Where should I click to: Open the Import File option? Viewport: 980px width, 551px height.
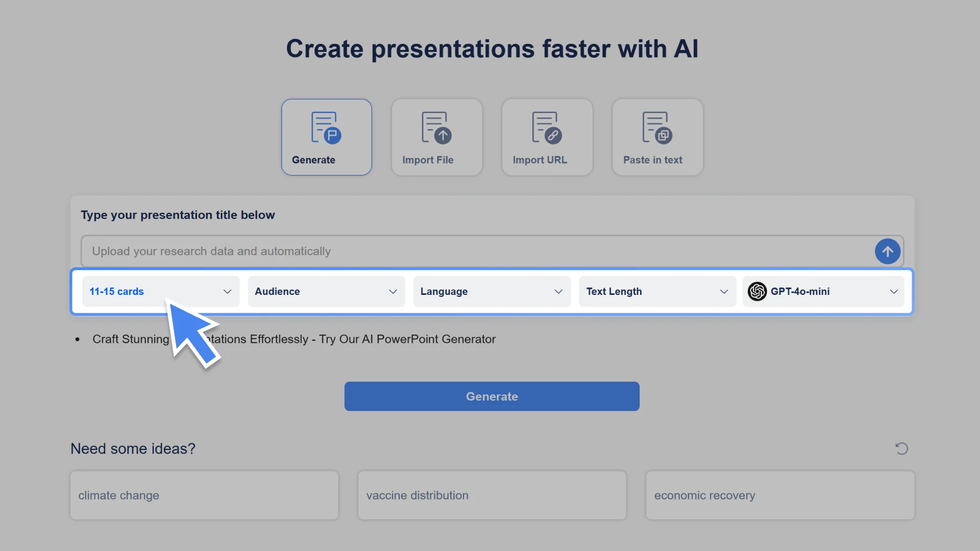[x=437, y=137]
